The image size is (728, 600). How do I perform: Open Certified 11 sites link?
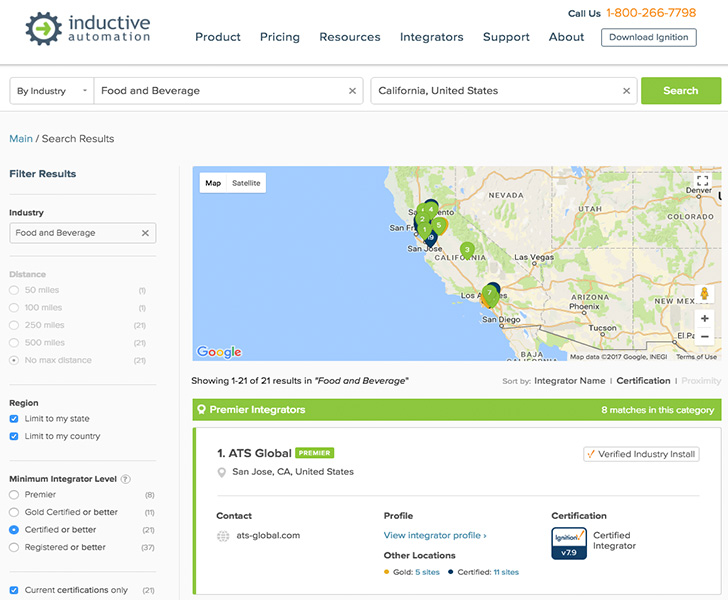[x=506, y=572]
